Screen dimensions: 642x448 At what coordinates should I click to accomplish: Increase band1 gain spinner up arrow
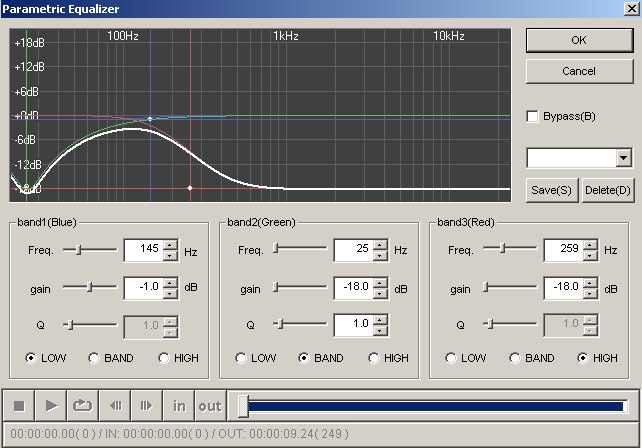[x=170, y=283]
